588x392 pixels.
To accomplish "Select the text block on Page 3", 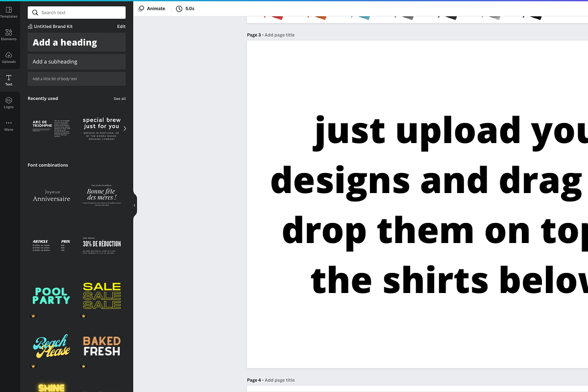I will pyautogui.click(x=429, y=205).
